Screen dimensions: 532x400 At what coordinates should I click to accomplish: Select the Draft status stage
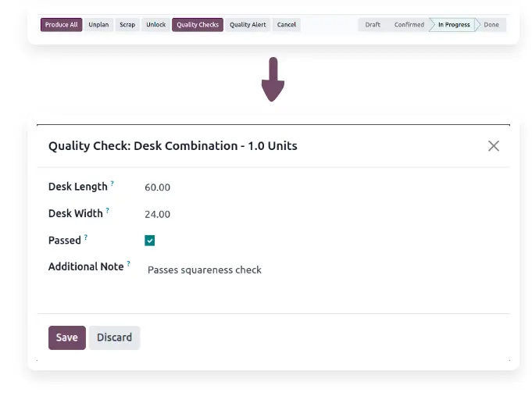pos(373,25)
